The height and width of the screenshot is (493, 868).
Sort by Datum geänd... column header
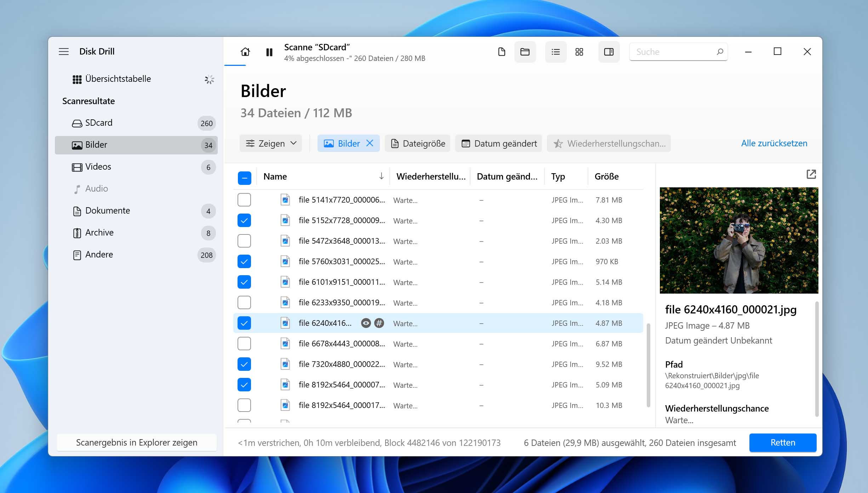507,177
